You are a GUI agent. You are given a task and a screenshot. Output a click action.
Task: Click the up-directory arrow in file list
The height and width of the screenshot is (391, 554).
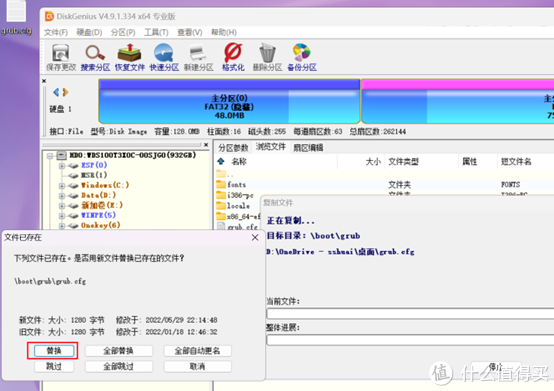coord(221,161)
